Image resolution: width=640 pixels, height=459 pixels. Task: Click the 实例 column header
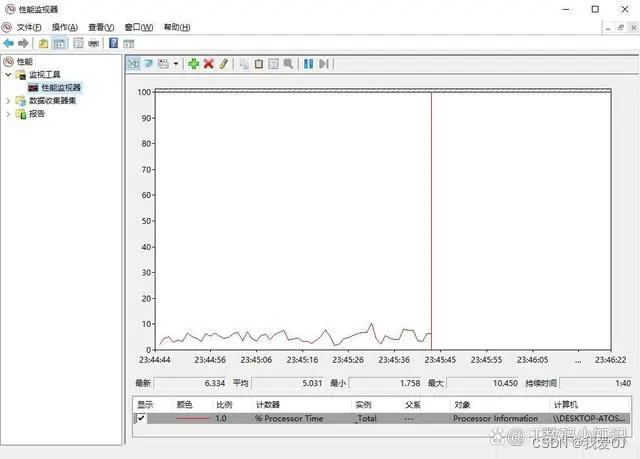363,405
